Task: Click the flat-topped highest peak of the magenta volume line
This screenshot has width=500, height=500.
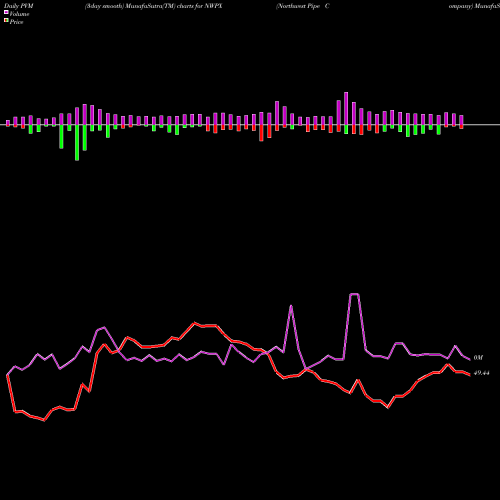Action: [x=354, y=294]
